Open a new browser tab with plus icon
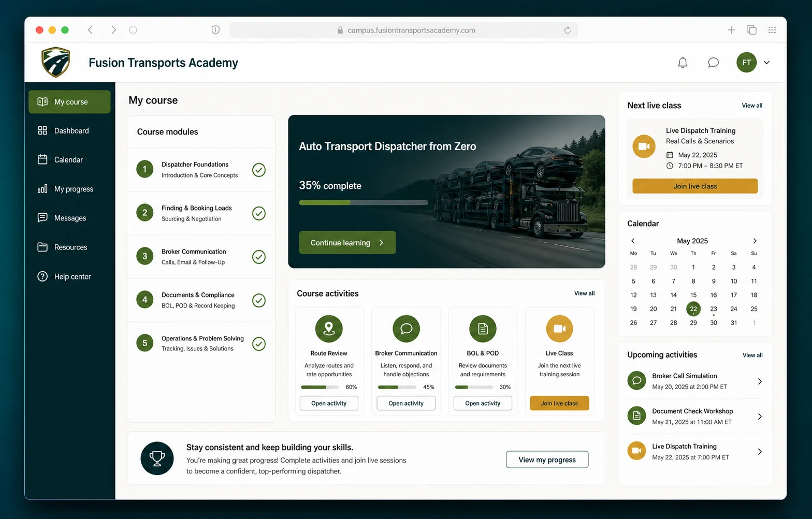Screen dimensions: 812x519 pos(731,30)
